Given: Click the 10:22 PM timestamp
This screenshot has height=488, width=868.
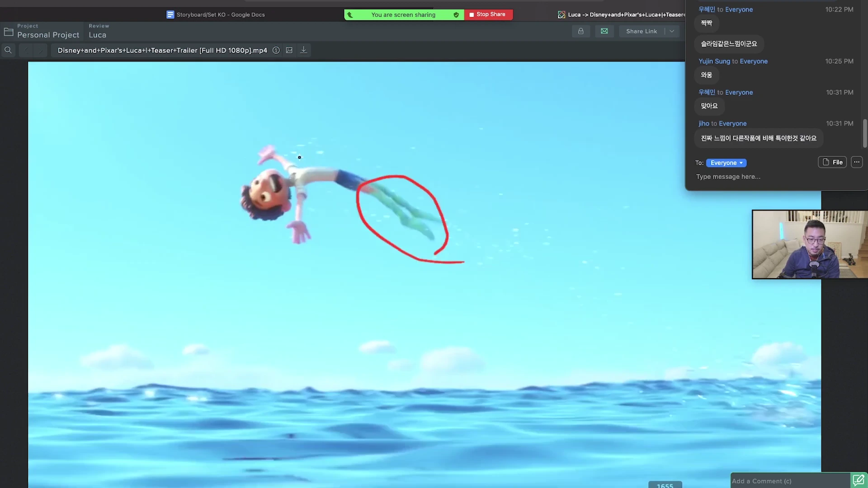Looking at the screenshot, I should [x=839, y=9].
